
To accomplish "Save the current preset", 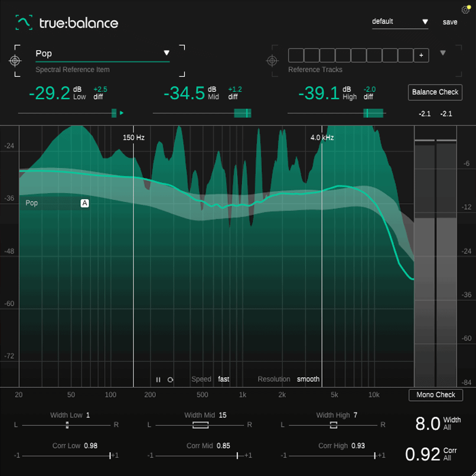I will (450, 22).
